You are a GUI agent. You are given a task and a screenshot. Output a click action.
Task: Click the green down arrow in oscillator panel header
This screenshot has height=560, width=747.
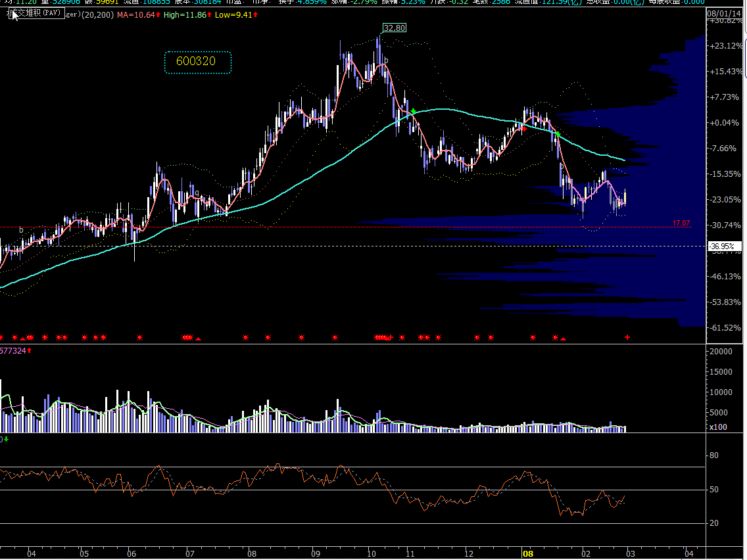coord(6,439)
